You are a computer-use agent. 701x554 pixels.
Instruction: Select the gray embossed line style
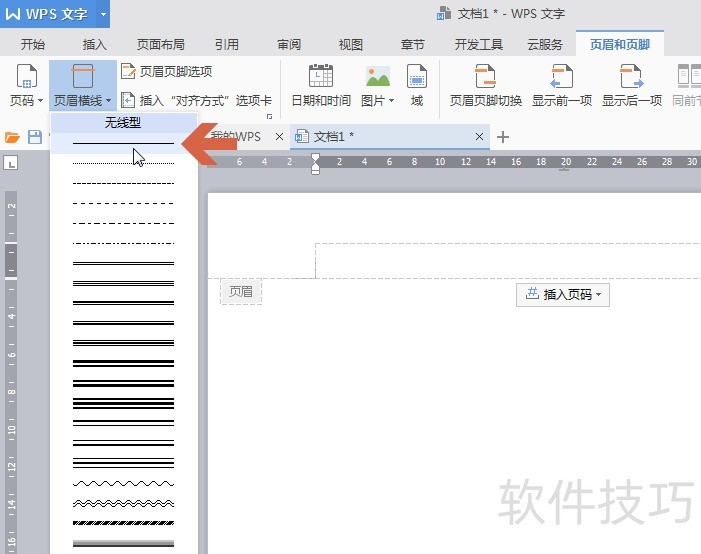123,544
